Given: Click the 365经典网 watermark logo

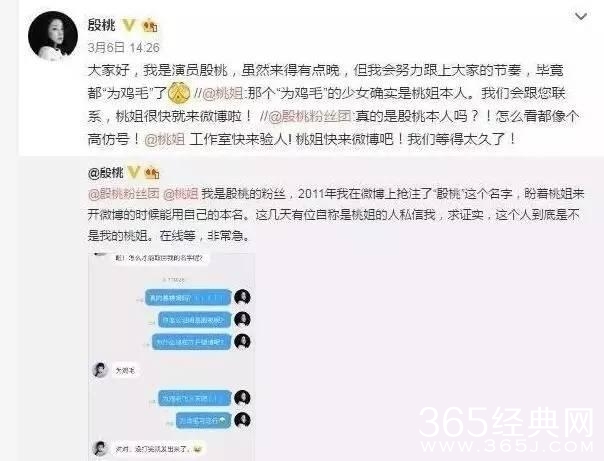Looking at the screenshot, I should pyautogui.click(x=507, y=429).
